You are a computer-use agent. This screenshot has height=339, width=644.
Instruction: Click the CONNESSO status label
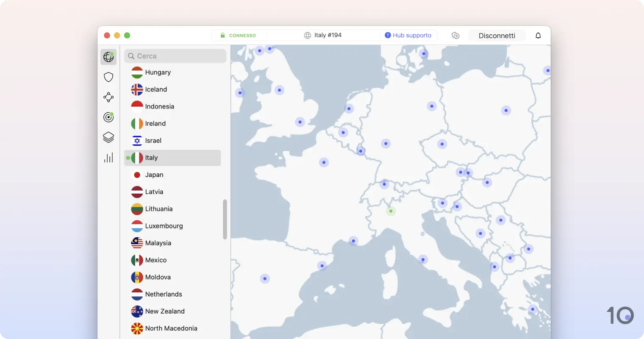[242, 36]
